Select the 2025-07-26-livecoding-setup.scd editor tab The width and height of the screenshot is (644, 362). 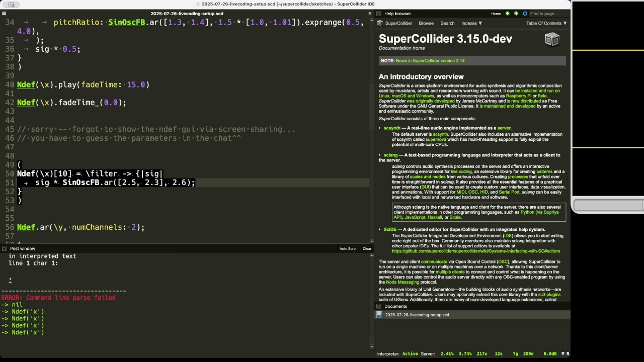[187, 14]
